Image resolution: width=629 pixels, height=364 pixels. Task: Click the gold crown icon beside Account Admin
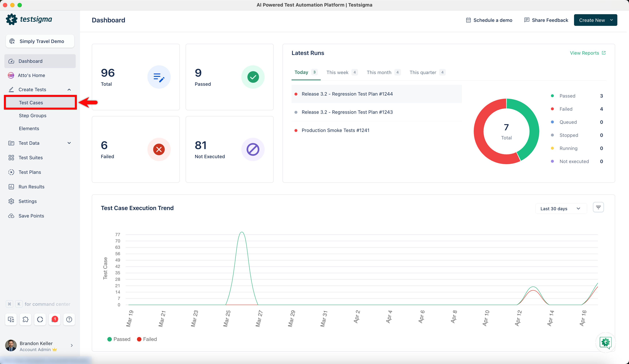[x=55, y=349]
